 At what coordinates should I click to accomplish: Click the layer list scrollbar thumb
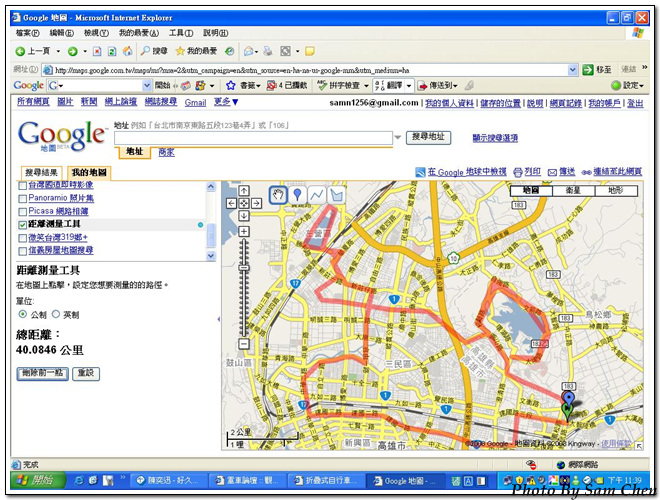[x=211, y=235]
